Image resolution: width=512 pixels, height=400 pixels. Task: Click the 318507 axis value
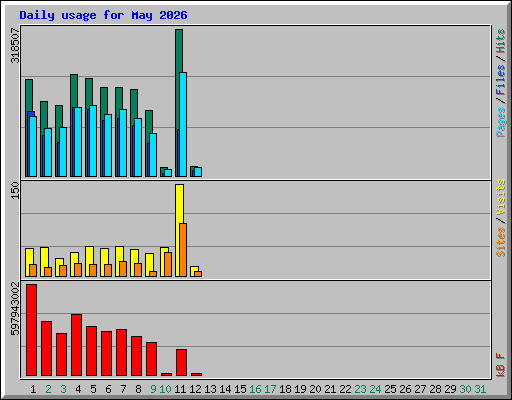(x=15, y=45)
